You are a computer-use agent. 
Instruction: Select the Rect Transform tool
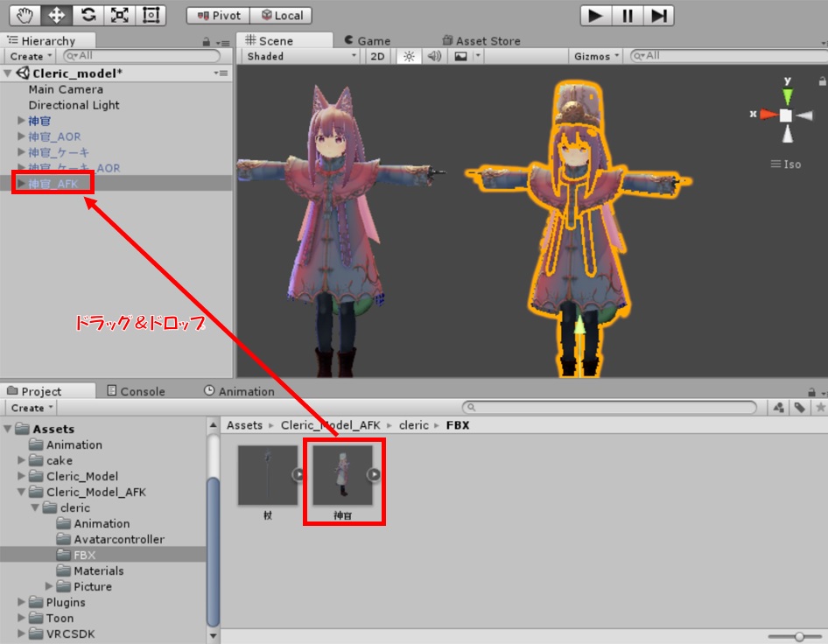(151, 15)
